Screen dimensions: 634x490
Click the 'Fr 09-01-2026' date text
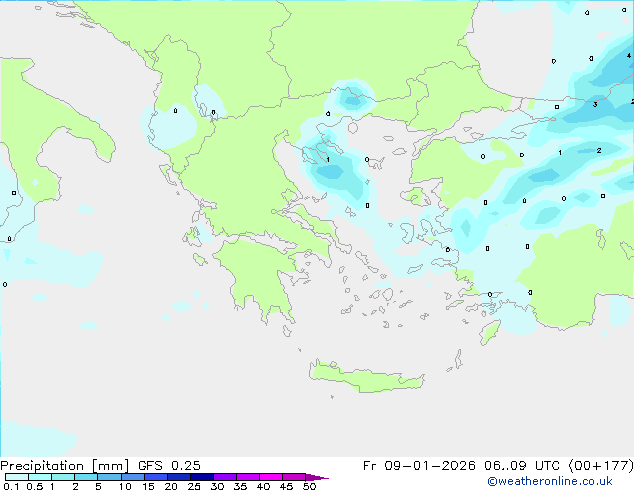coord(419,466)
